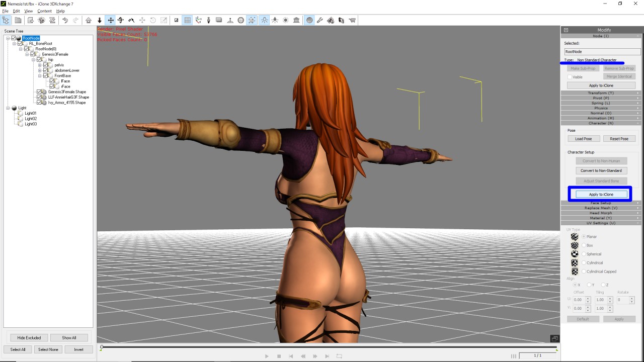The width and height of the screenshot is (644, 362).
Task: Open the View menu
Action: coord(29,11)
